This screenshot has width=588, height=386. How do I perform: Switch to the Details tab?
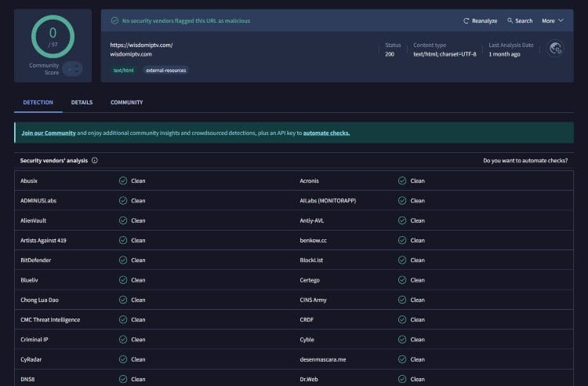click(x=82, y=103)
